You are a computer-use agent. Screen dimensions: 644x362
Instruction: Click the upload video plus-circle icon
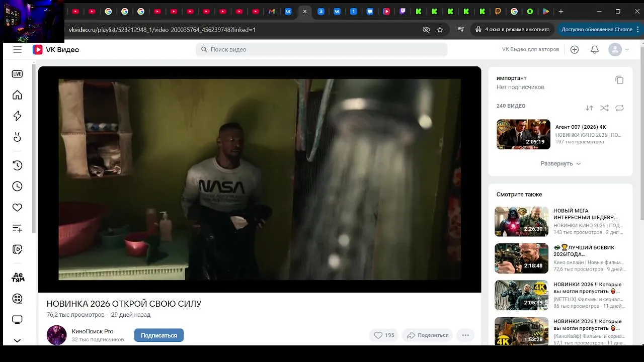pos(575,49)
